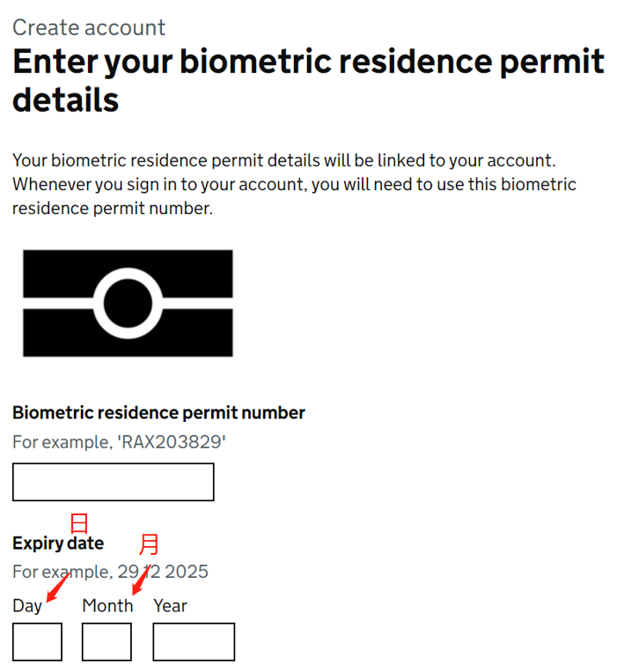Click the 'Create account' caption

click(89, 28)
